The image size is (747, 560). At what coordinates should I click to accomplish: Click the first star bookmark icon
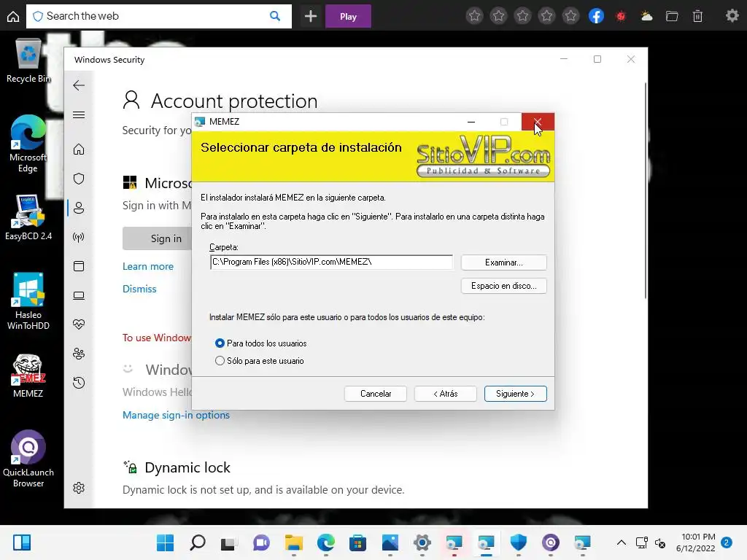[474, 16]
